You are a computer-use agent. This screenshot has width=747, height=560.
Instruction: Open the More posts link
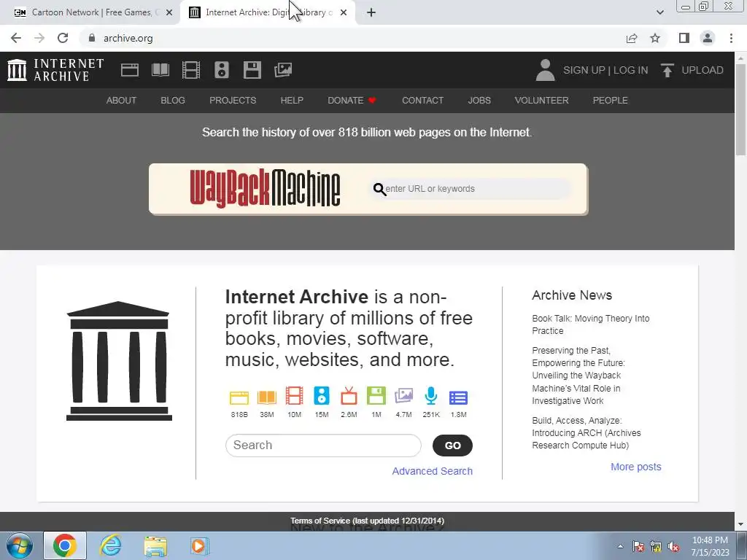coord(635,467)
